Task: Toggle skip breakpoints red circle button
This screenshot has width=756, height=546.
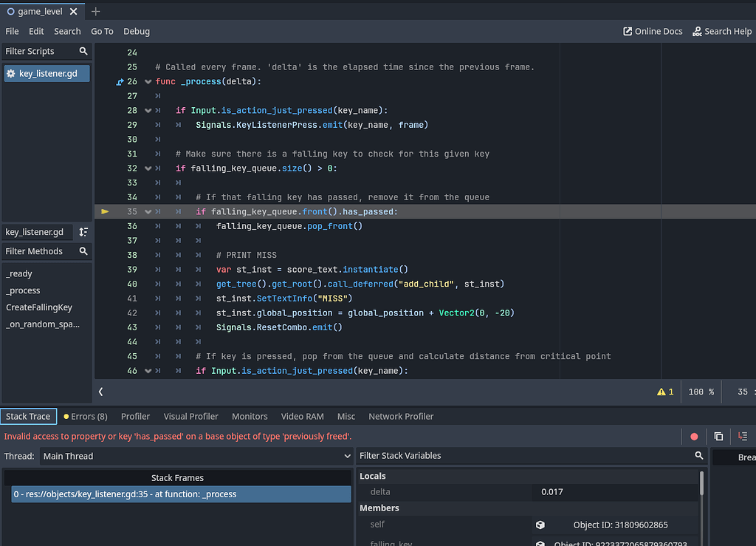Action: [694, 437]
